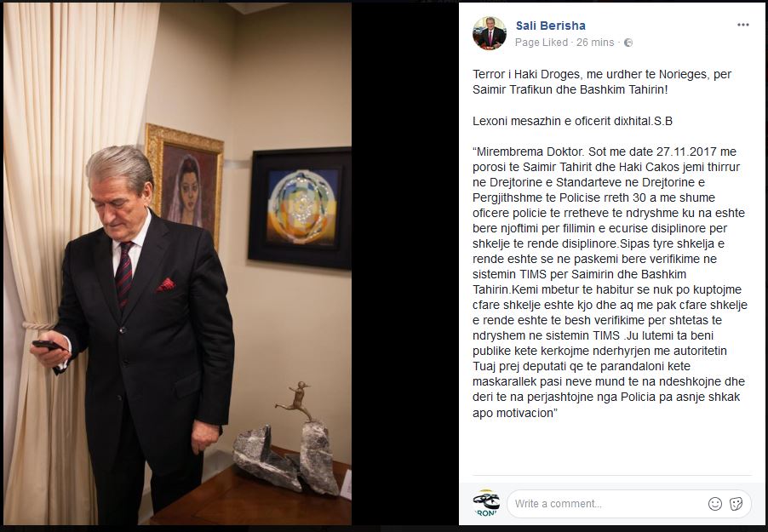Click the gold-framed portrait painting in photo
Image resolution: width=768 pixels, height=532 pixels.
click(x=185, y=182)
